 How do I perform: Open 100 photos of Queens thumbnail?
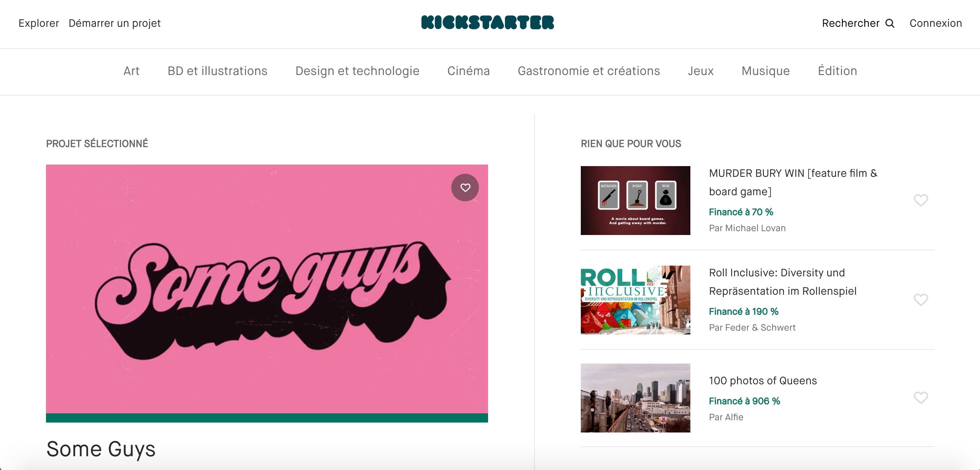click(x=635, y=398)
